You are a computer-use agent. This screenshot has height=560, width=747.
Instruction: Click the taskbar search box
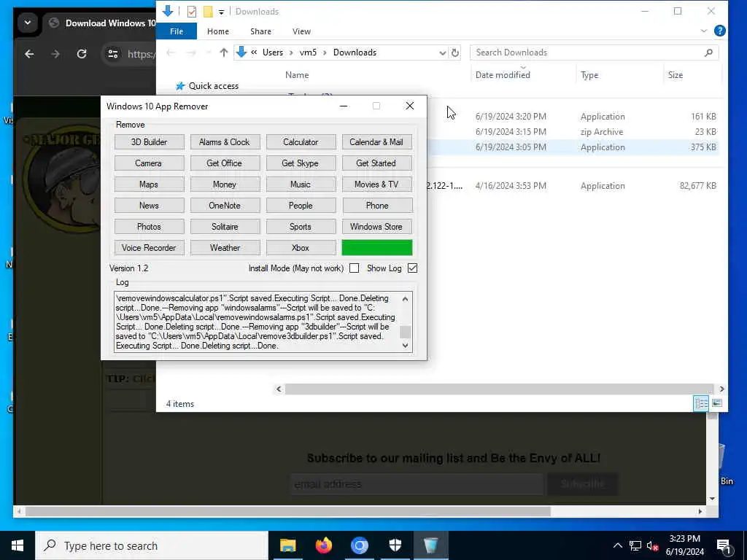[x=152, y=545]
